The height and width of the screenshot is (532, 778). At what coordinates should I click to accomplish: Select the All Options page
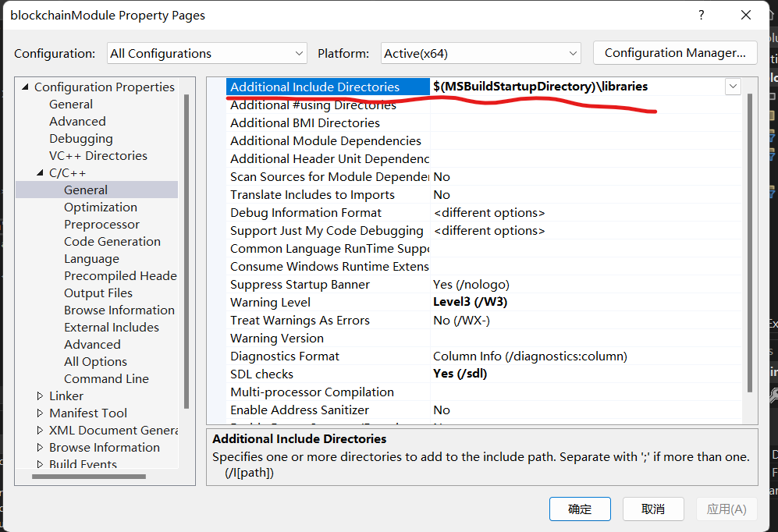point(95,361)
